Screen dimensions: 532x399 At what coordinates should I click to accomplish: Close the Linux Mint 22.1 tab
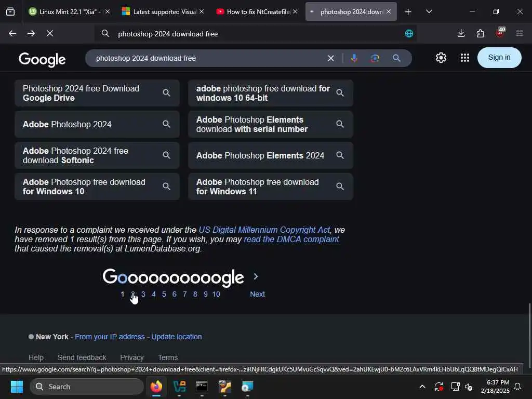click(108, 11)
